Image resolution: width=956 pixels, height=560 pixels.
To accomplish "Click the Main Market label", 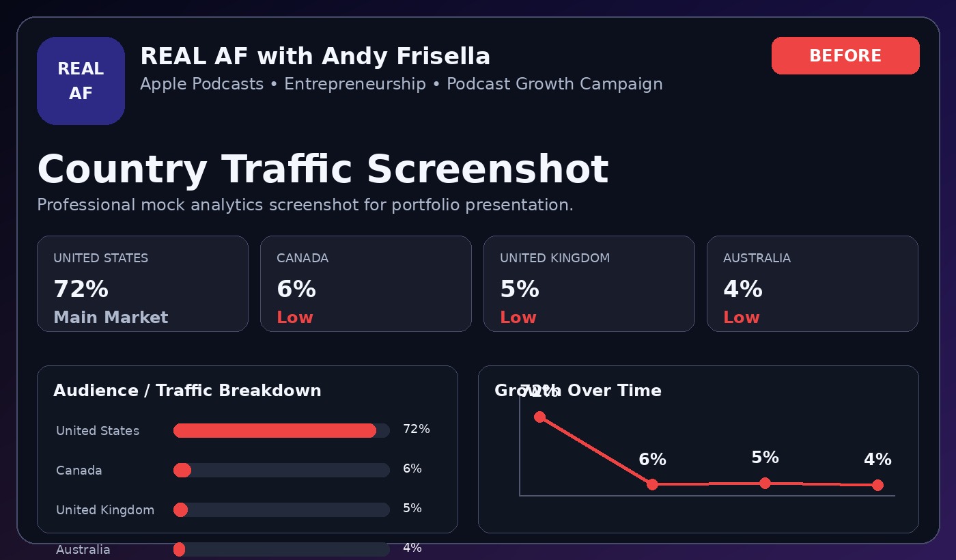I will point(111,318).
